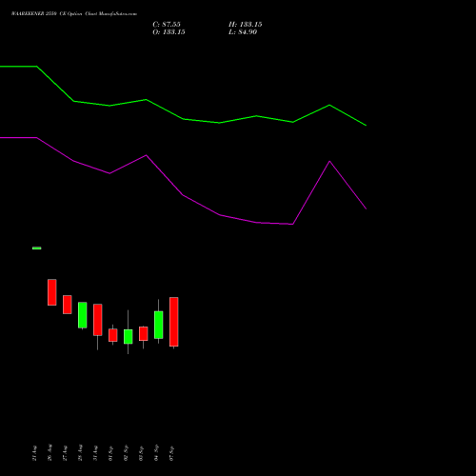Viewport: 476px width, 476px height.
Task: Click the green candlestick above 04 Sep
Action: 159,325
